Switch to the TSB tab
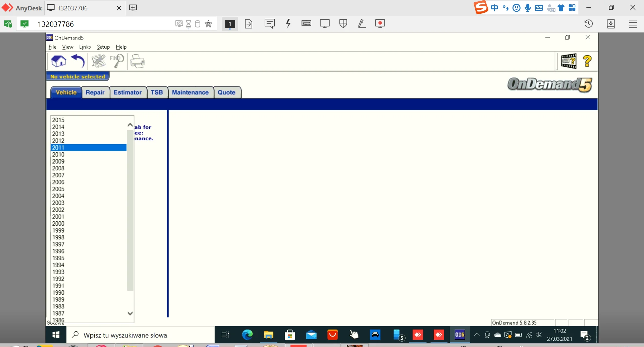The image size is (644, 347). pyautogui.click(x=157, y=93)
